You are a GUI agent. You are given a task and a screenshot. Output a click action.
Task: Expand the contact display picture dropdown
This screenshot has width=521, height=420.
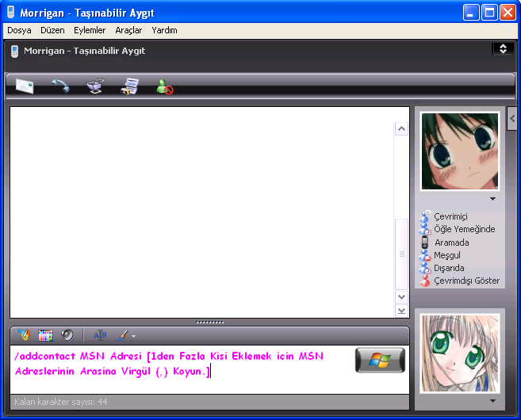(x=492, y=199)
